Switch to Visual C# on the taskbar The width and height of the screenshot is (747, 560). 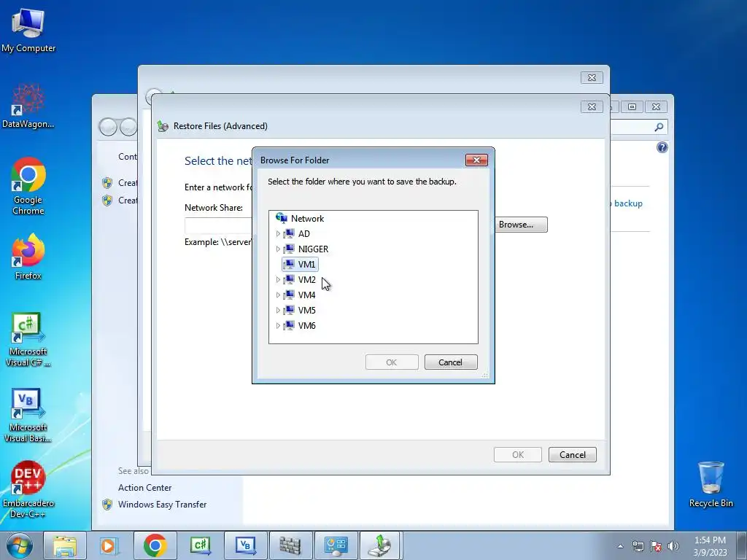[200, 545]
